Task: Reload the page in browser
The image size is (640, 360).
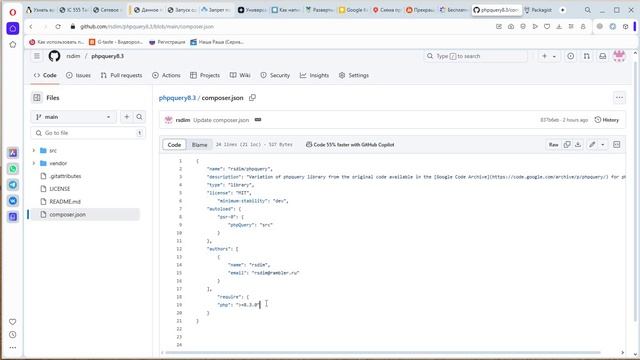Action: pos(58,27)
